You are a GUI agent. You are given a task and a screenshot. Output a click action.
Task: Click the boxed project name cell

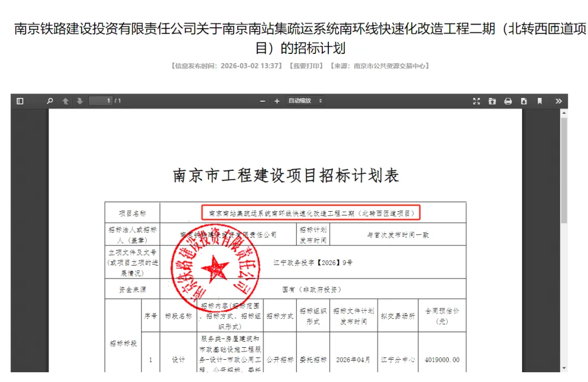click(x=311, y=213)
